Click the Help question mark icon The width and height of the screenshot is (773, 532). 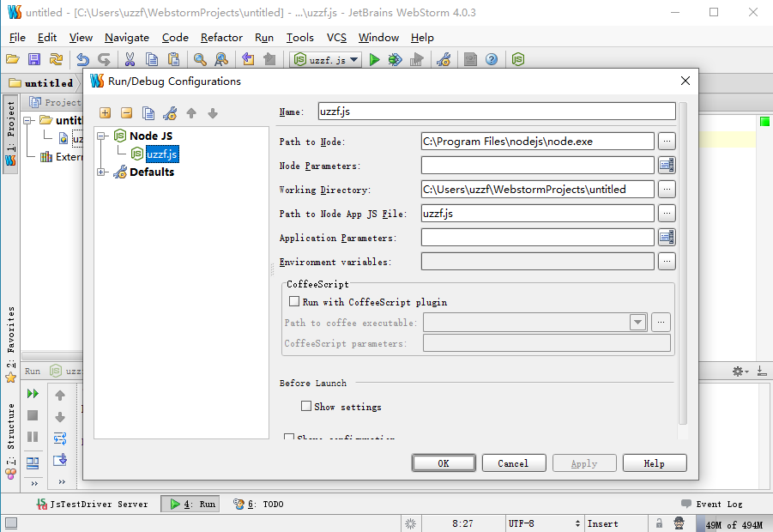492,60
